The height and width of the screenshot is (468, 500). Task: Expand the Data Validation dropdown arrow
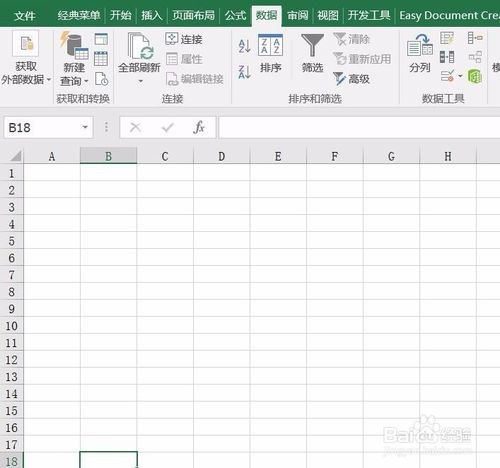(460, 76)
